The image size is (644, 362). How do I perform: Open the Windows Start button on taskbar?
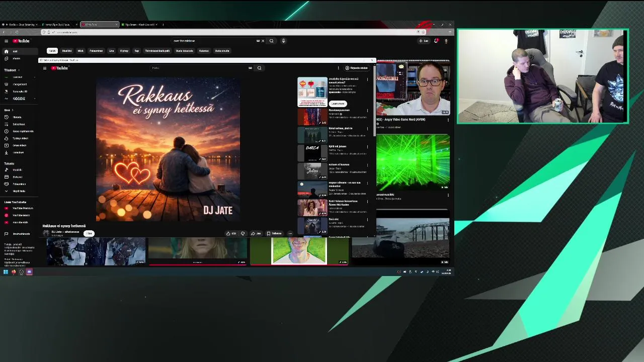pyautogui.click(x=6, y=272)
